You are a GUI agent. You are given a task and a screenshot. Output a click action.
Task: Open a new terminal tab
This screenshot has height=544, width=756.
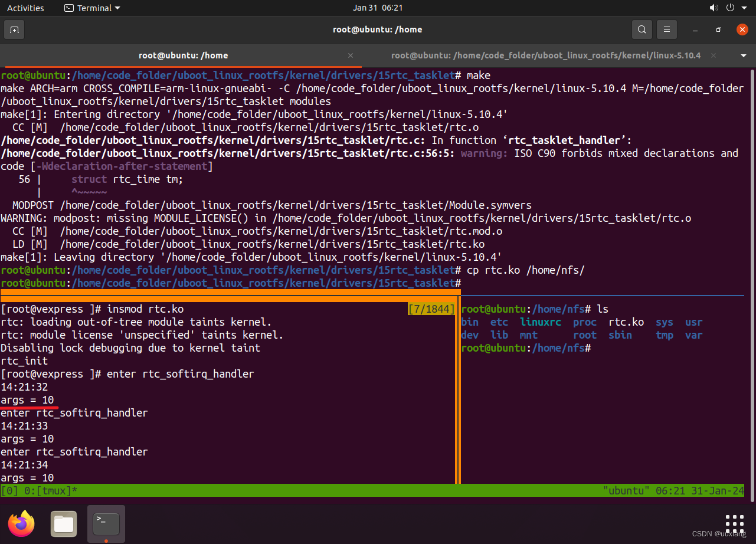coord(14,30)
